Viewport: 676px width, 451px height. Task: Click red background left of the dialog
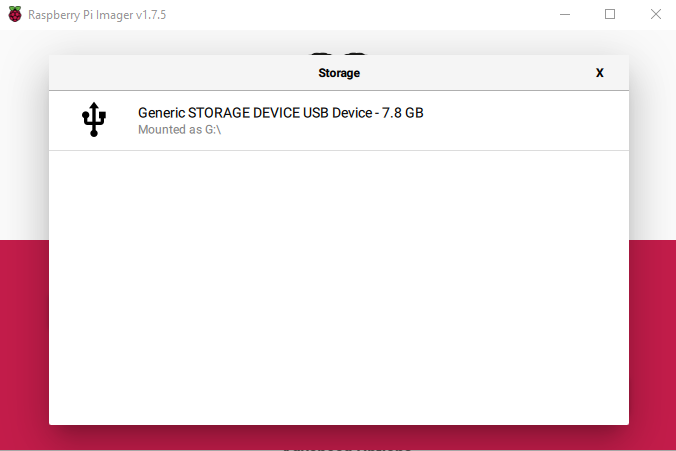pyautogui.click(x=24, y=340)
